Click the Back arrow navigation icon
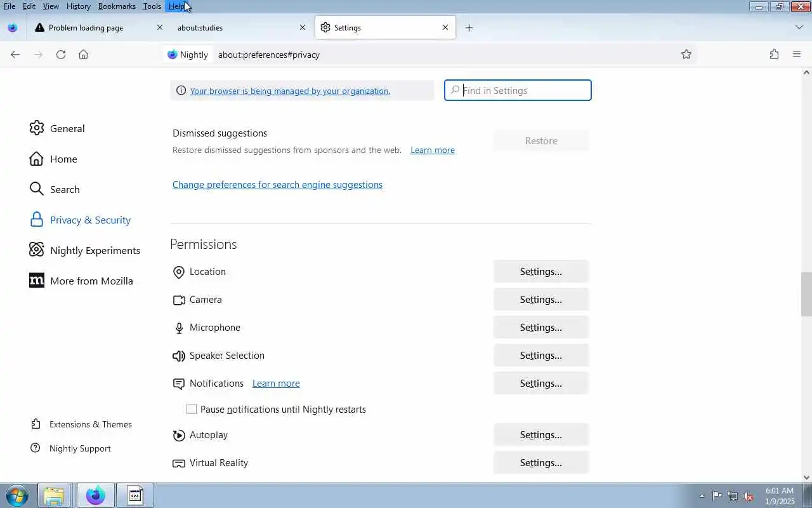Image resolution: width=812 pixels, height=508 pixels. (x=15, y=55)
